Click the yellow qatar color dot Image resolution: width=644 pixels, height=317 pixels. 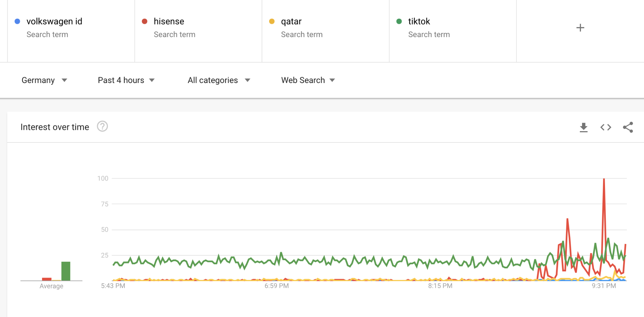272,21
